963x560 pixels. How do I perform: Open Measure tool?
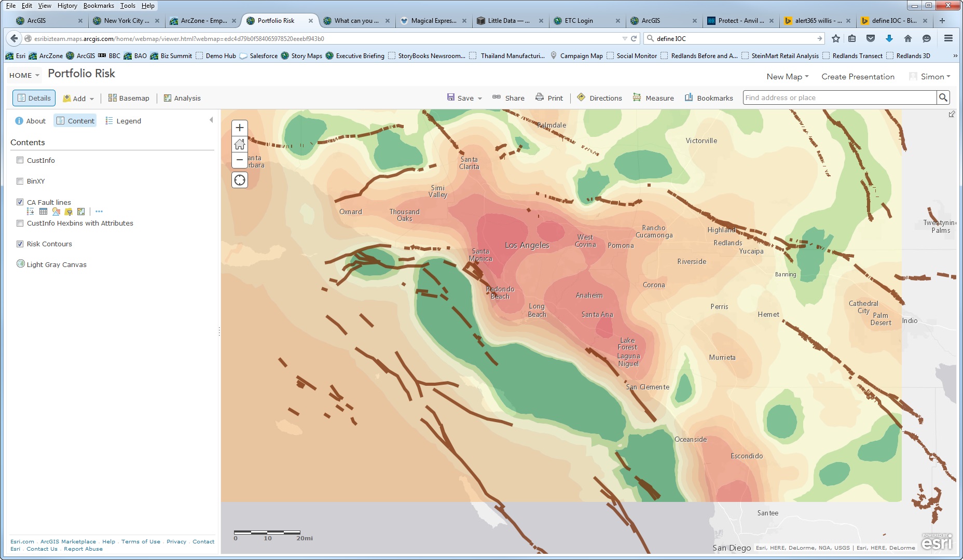(653, 98)
